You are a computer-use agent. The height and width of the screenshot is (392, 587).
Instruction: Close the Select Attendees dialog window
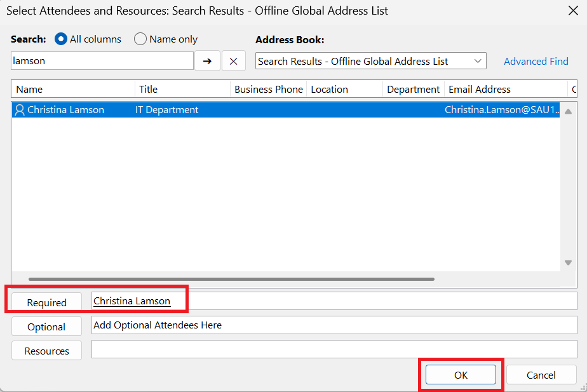pyautogui.click(x=572, y=11)
